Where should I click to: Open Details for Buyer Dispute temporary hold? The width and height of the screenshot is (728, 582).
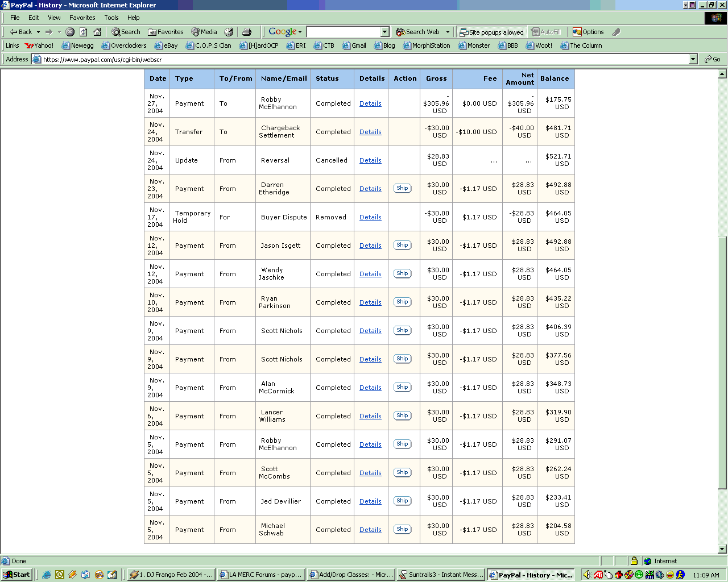pyautogui.click(x=370, y=217)
